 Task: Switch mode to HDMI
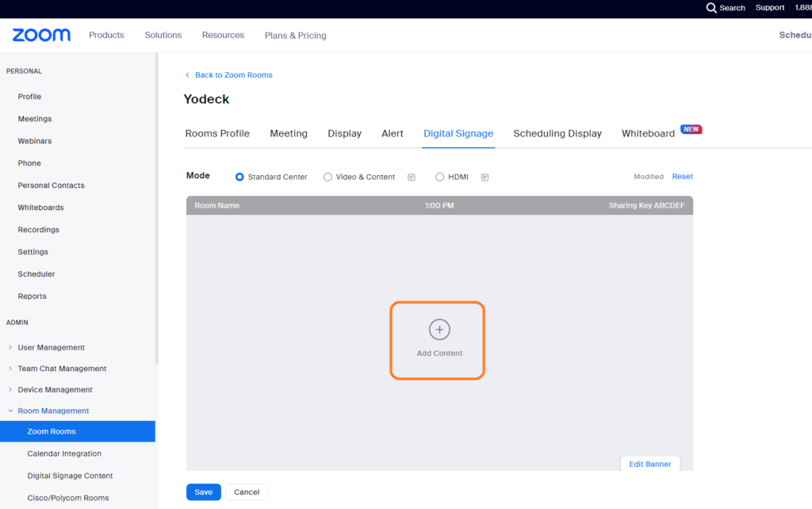click(439, 177)
